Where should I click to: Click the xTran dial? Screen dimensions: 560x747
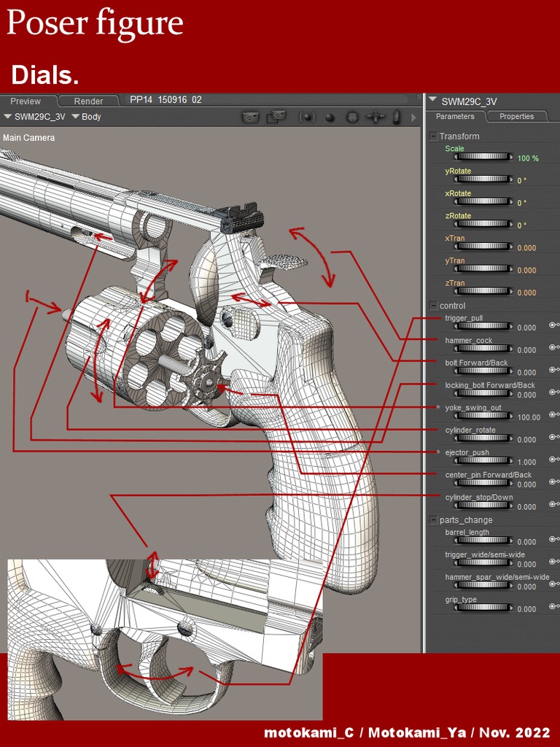point(483,247)
